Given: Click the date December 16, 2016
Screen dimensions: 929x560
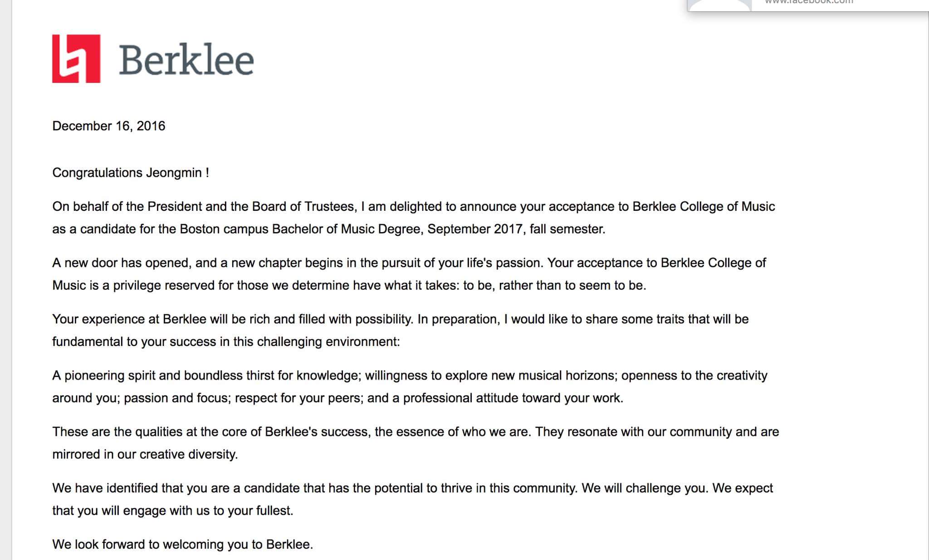Looking at the screenshot, I should (109, 126).
